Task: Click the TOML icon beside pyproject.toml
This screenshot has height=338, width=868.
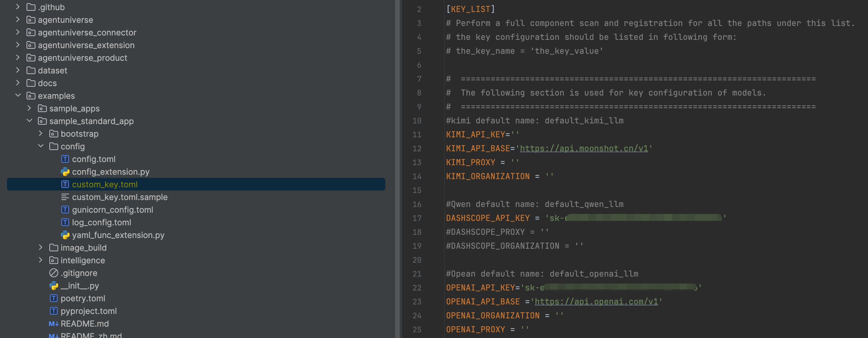Action: 54,311
